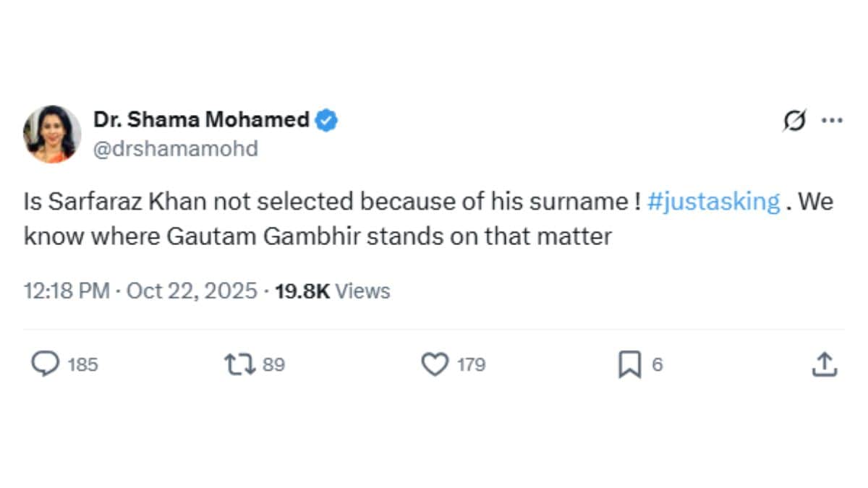Open the three-dot more options menu

point(831,121)
